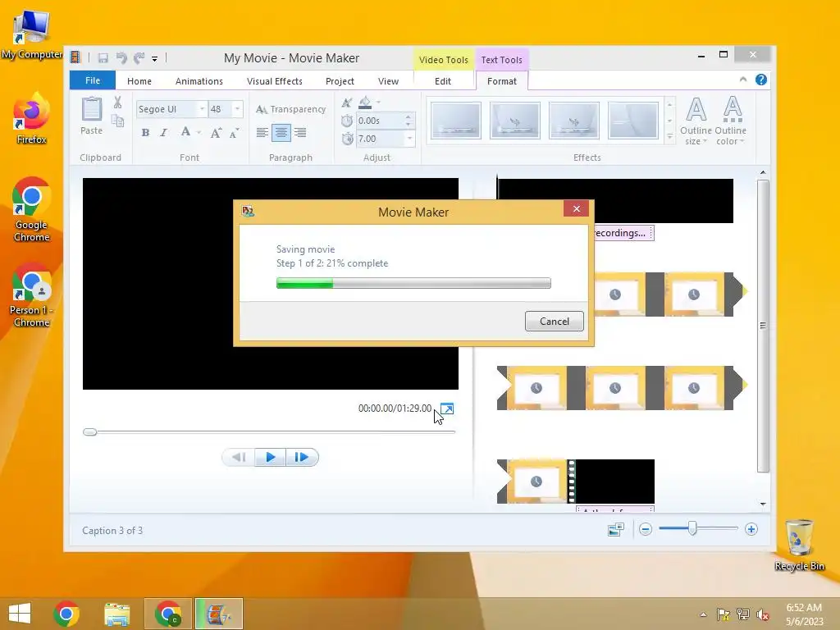The width and height of the screenshot is (840, 630).
Task: Switch to the Home tab
Action: click(139, 81)
